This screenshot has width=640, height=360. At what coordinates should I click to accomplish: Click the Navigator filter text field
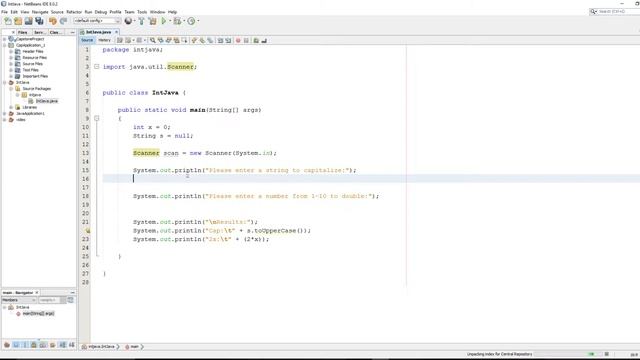(x=49, y=300)
